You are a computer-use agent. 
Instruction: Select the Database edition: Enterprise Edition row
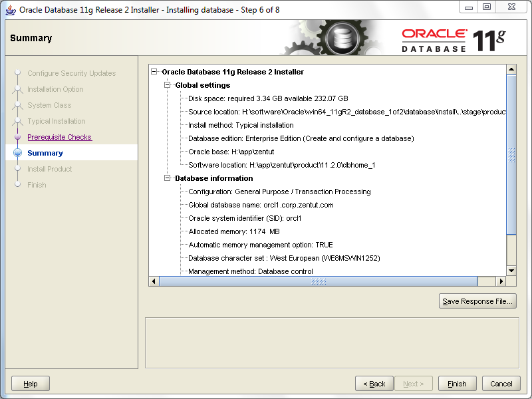tap(301, 138)
